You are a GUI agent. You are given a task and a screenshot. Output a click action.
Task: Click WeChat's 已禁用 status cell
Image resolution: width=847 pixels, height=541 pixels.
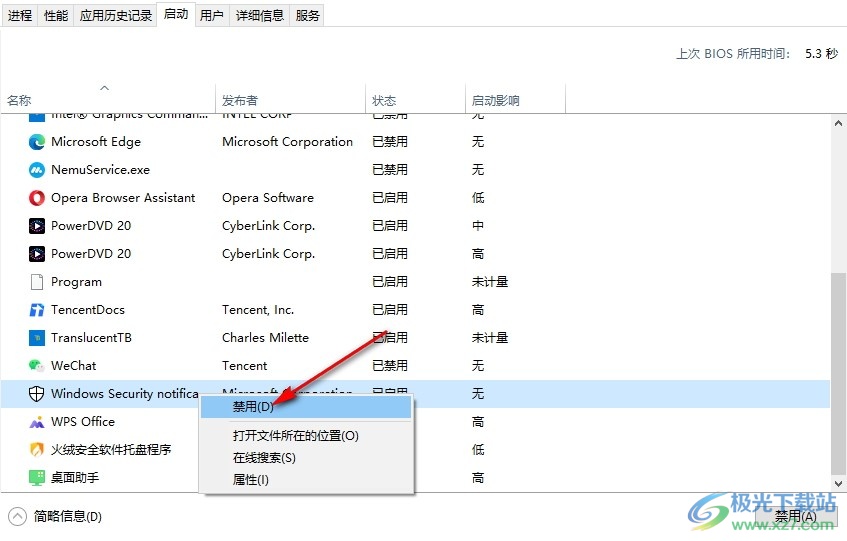390,366
